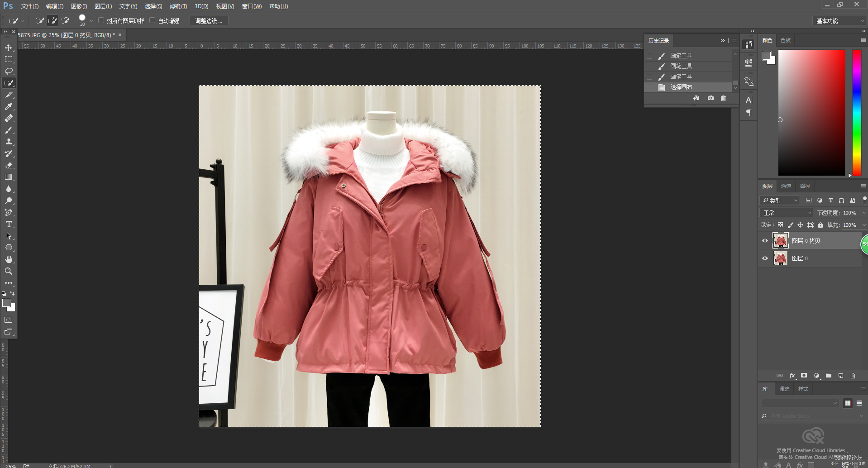This screenshot has height=468, width=868.
Task: Toggle lock position
Action: pyautogui.click(x=800, y=225)
